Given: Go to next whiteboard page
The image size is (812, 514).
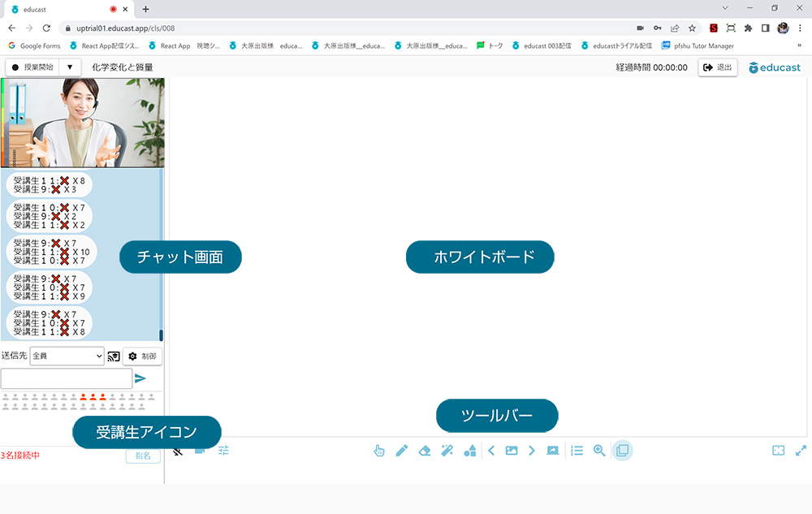Looking at the screenshot, I should click(532, 451).
